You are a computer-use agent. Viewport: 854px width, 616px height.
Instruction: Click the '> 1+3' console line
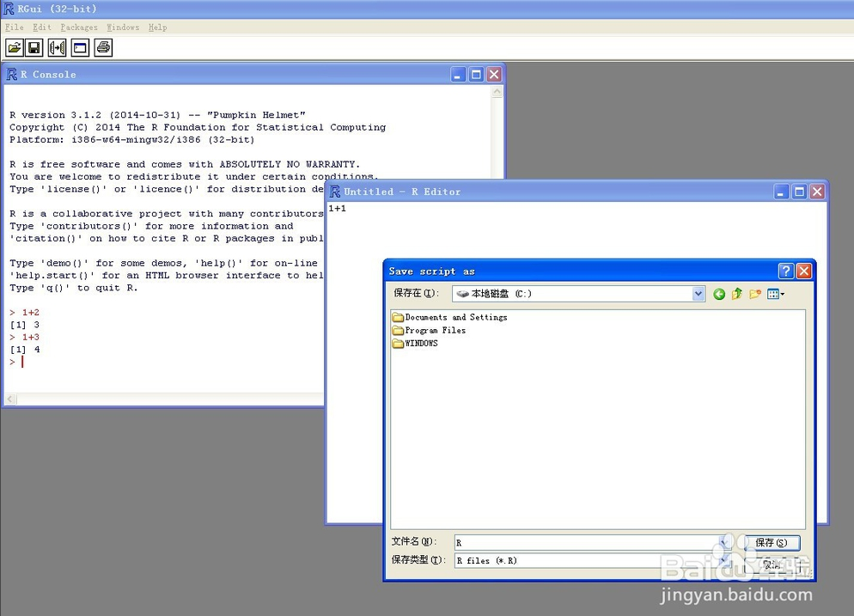click(x=25, y=337)
